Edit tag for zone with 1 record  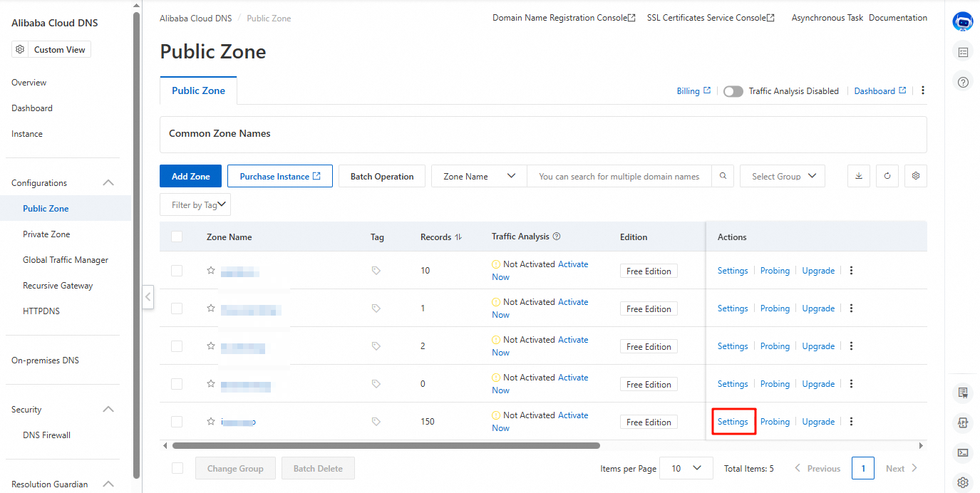click(x=376, y=308)
